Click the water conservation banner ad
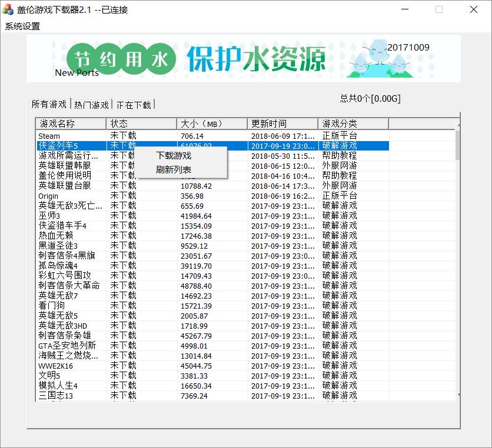This screenshot has width=492, height=448. (x=244, y=58)
